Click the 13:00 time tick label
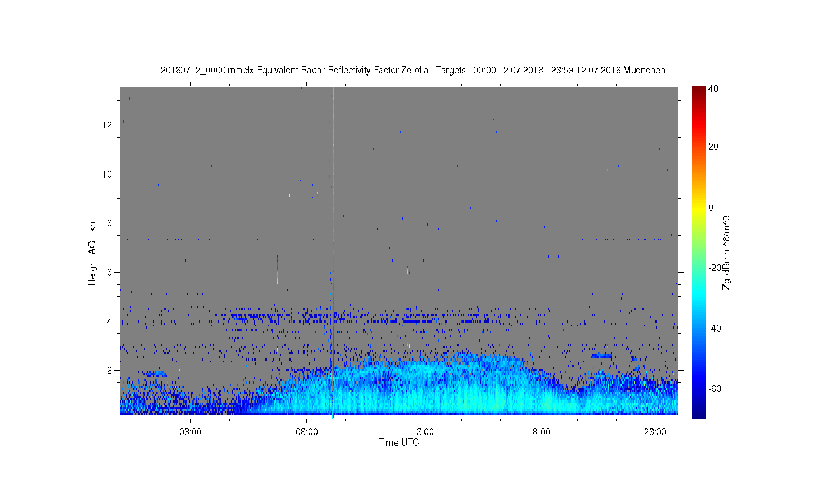 coord(423,432)
